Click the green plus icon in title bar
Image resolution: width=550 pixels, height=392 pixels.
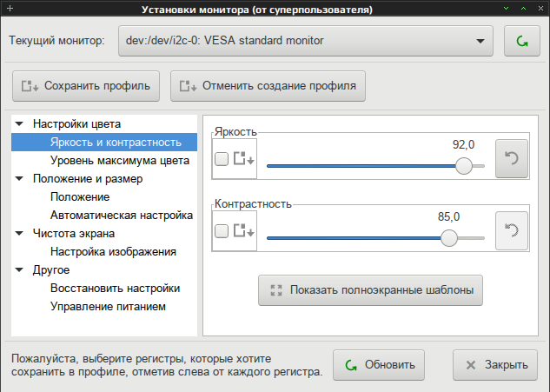10,8
